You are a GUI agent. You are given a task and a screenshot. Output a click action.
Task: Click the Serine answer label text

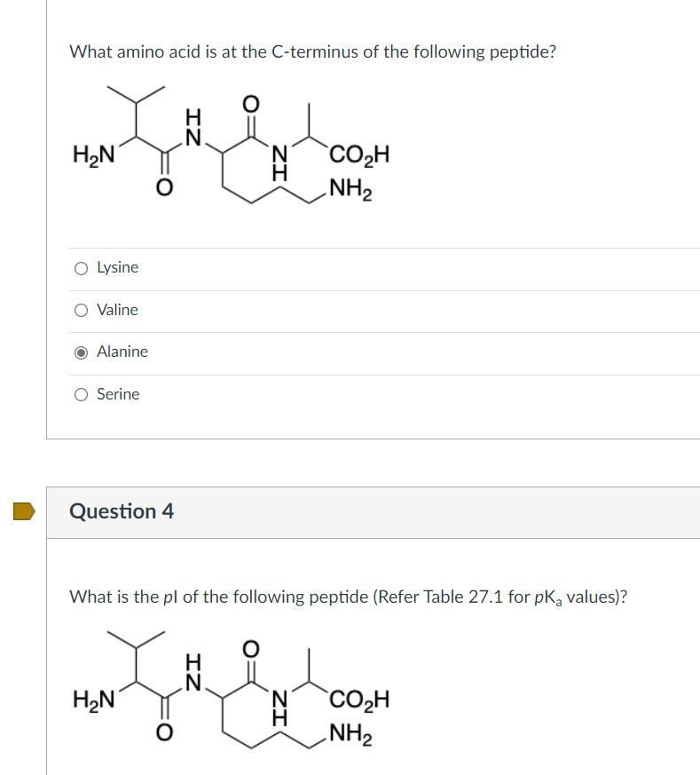(x=118, y=394)
